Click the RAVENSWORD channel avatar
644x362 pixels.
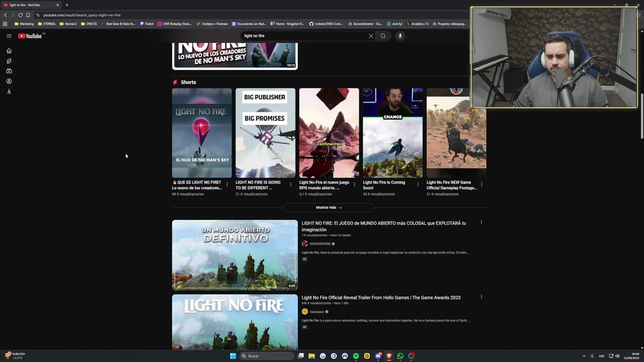coord(304,244)
